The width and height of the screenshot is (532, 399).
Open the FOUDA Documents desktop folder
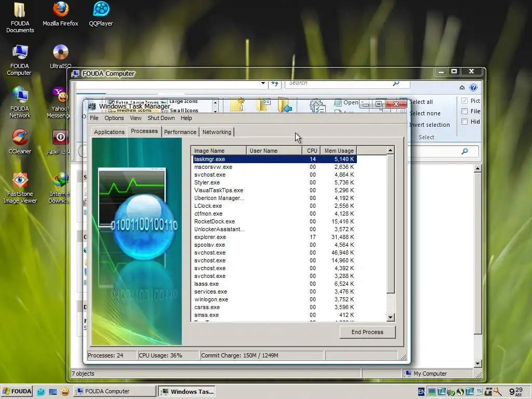[x=20, y=18]
